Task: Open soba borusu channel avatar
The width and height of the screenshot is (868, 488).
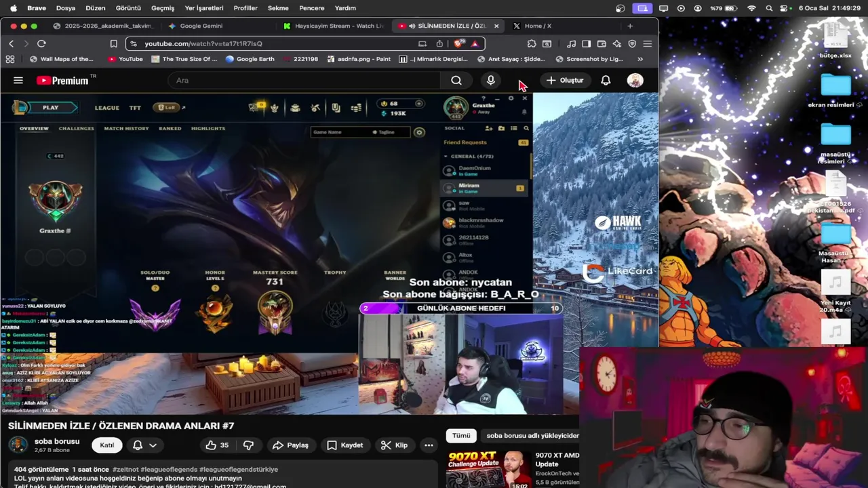Action: (18, 445)
